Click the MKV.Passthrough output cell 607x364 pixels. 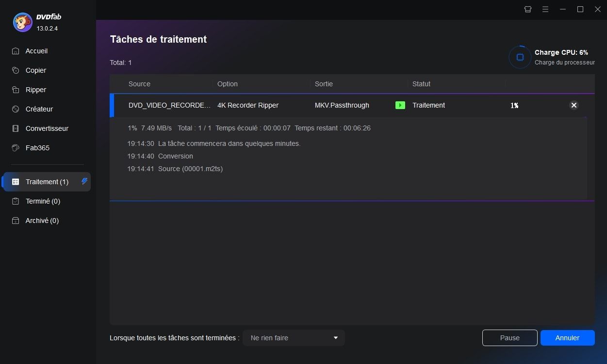(342, 105)
